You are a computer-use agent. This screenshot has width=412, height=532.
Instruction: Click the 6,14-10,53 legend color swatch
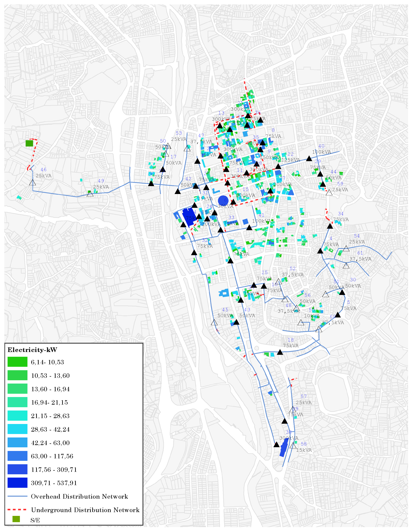[x=17, y=362]
